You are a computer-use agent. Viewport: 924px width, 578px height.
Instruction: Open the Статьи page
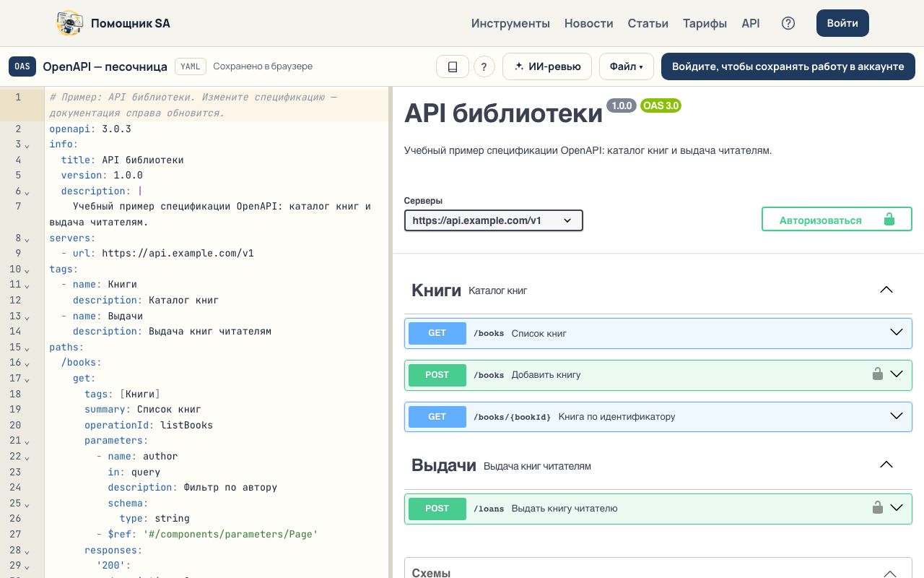point(648,23)
